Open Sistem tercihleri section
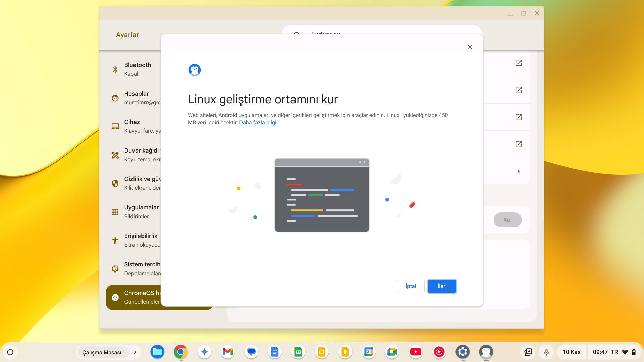Image resolution: width=644 pixels, height=362 pixels. (x=134, y=269)
